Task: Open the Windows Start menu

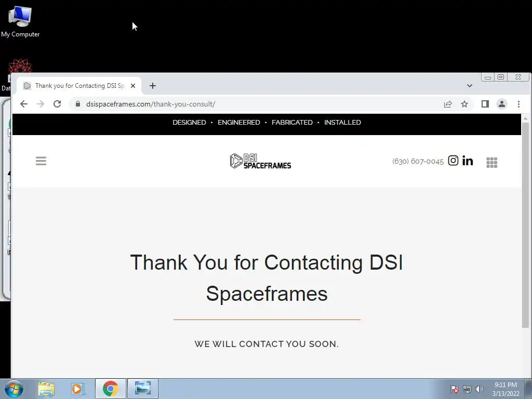Action: click(x=14, y=389)
